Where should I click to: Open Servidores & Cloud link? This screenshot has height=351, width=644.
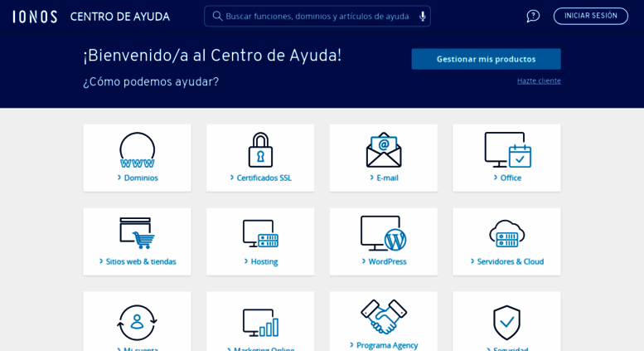tap(506, 262)
